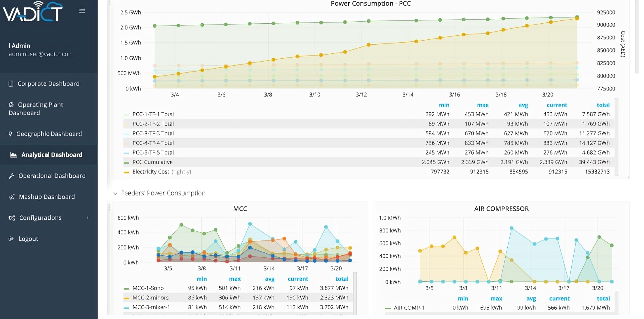Open the Geographic Dashboard map-pin icon

pyautogui.click(x=11, y=134)
